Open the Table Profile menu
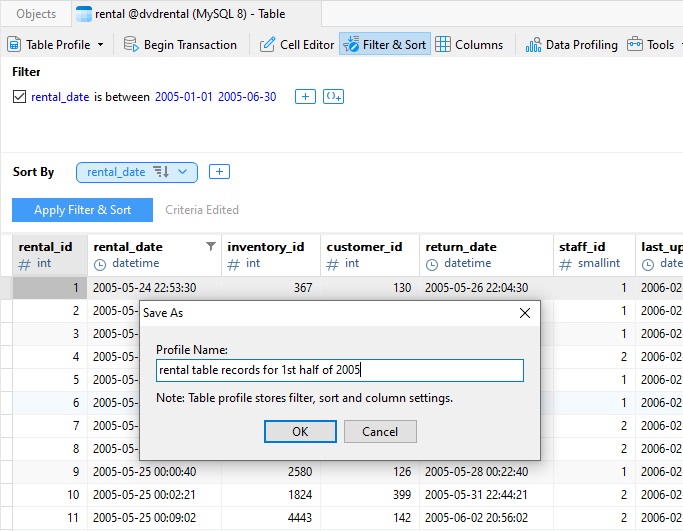683x531 pixels. click(x=56, y=44)
